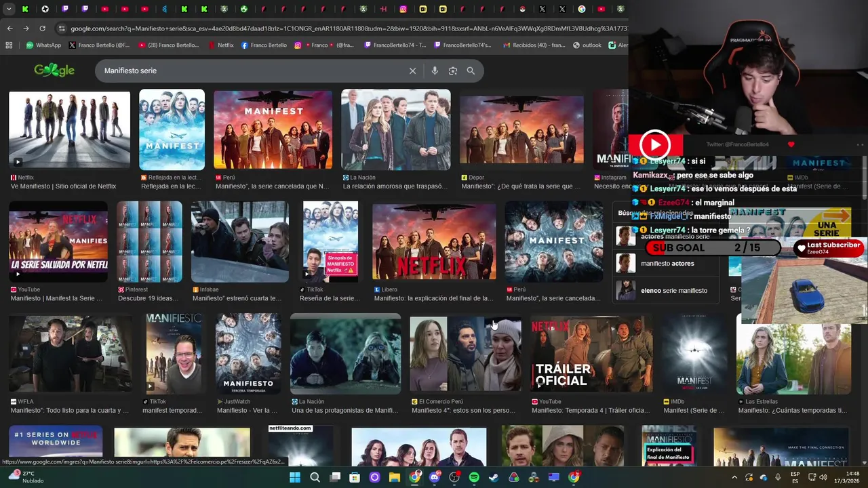Reload the current Chrome page
Image resolution: width=868 pixels, height=488 pixels.
point(42,28)
